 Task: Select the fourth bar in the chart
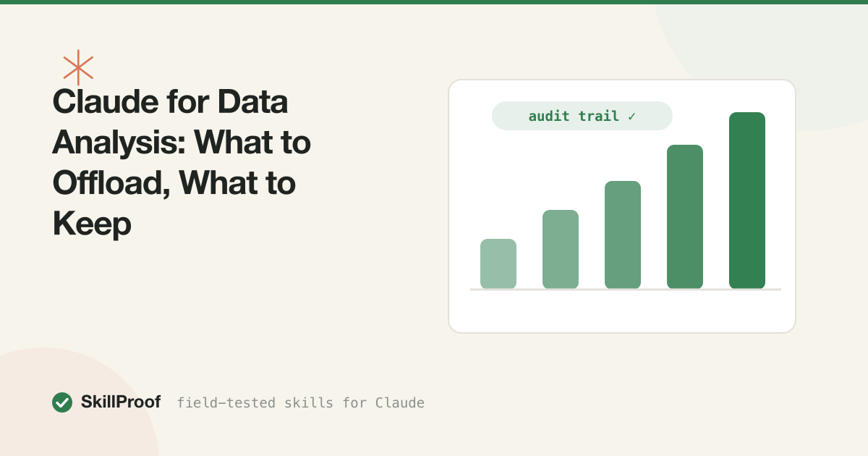(685, 216)
